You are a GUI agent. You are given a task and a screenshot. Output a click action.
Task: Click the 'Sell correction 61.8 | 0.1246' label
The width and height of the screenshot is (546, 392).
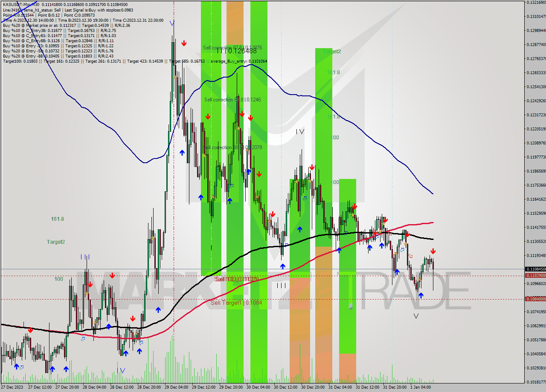pyautogui.click(x=232, y=100)
